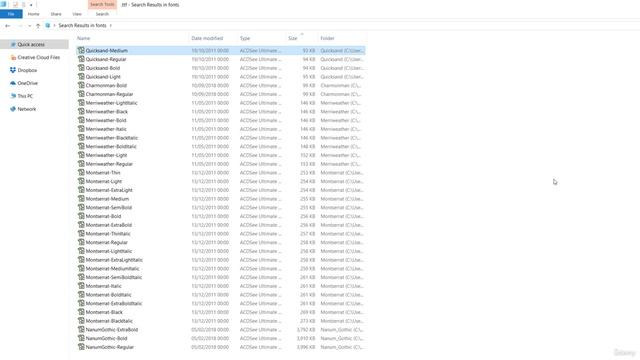Select the NanumGothic-ExtraBold file name
This screenshot has height=360, width=640.
click(112, 329)
